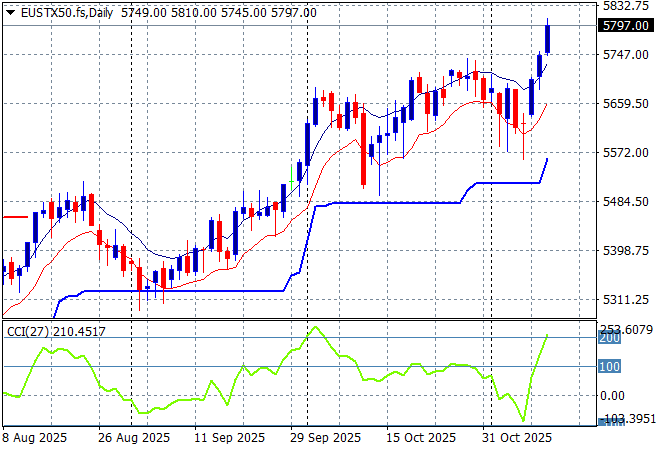Click the -103.3951 CCI scale minimum
The image size is (660, 450).
pyautogui.click(x=627, y=419)
